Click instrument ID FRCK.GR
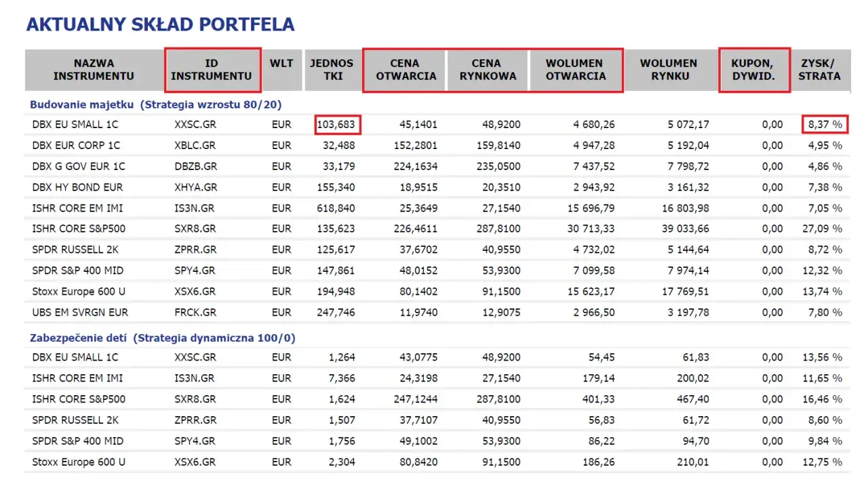 point(195,312)
